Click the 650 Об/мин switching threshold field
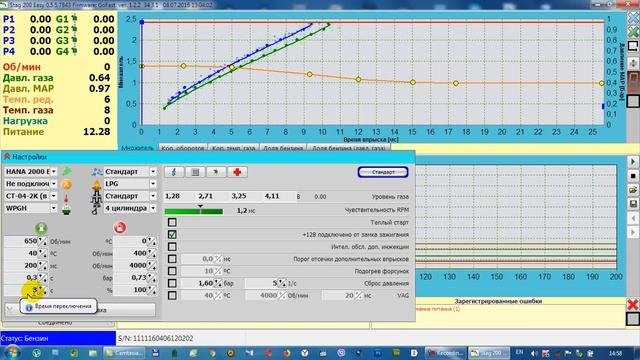 [25, 241]
